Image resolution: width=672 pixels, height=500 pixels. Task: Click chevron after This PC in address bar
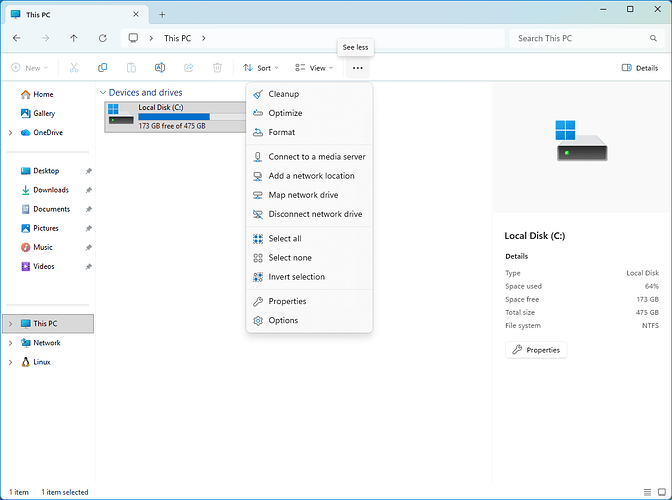[204, 38]
